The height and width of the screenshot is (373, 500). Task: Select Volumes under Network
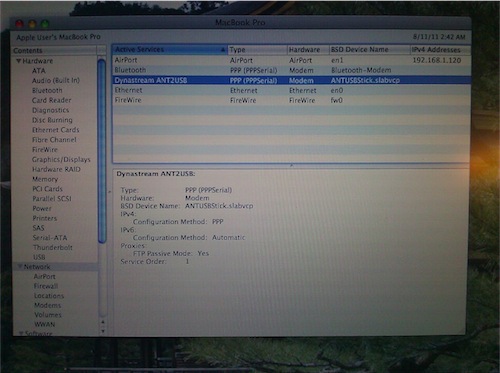point(48,315)
